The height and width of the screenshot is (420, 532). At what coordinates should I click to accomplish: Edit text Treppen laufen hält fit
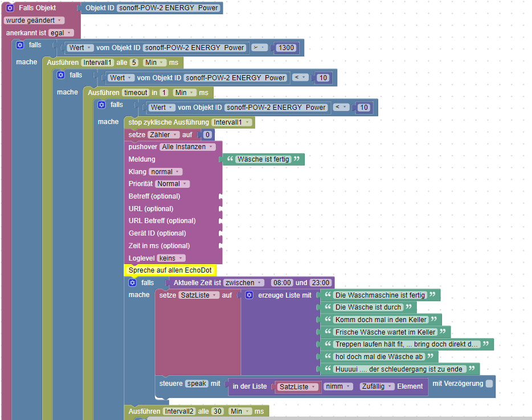pos(407,344)
